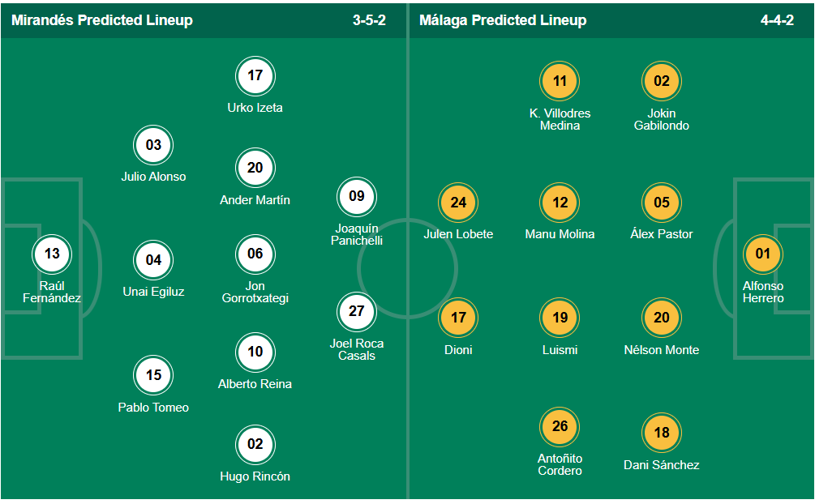The height and width of the screenshot is (504, 815).
Task: Select Urko Izeta's number 17 badge
Action: click(x=255, y=75)
